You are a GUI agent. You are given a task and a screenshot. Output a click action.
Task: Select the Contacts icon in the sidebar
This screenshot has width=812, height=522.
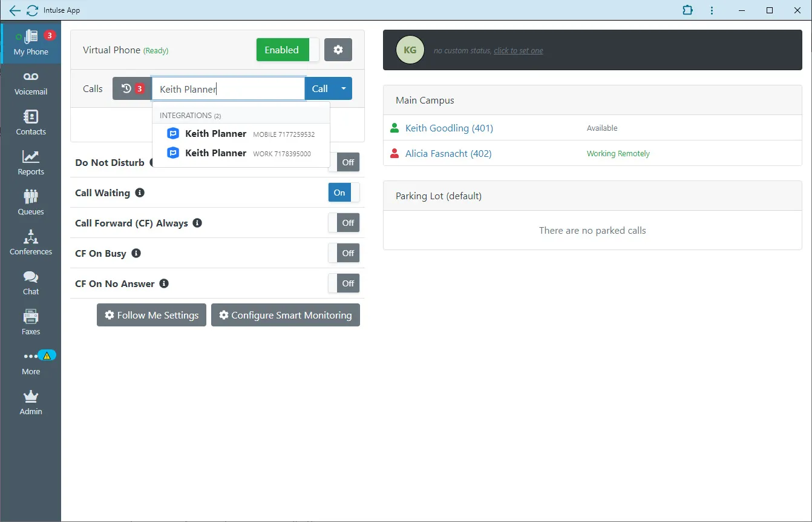click(30, 121)
